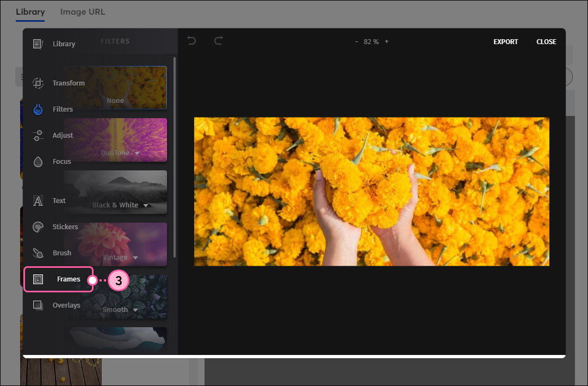Screen dimensions: 588x386
Task: Zoom in with the plus button
Action: pyautogui.click(x=387, y=42)
